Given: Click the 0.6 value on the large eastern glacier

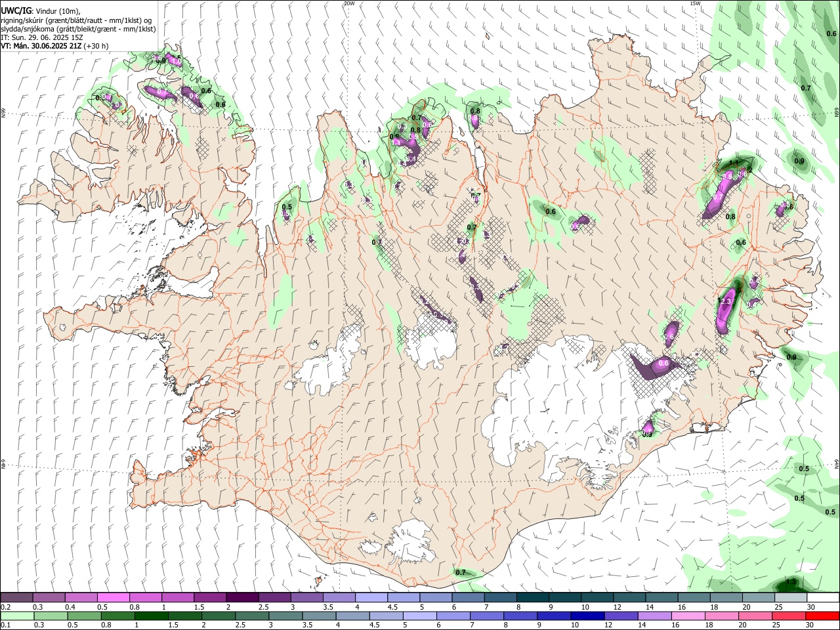Looking at the screenshot, I should click(663, 363).
